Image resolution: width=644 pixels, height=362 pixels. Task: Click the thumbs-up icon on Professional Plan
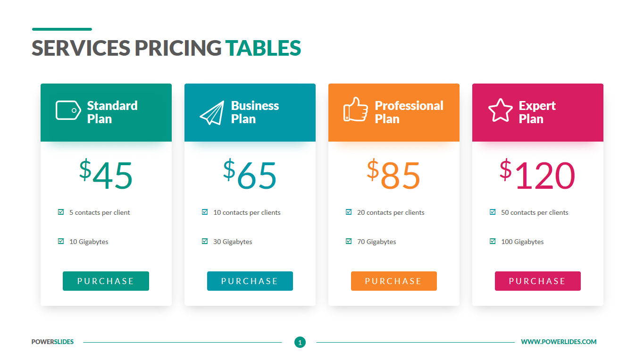356,109
